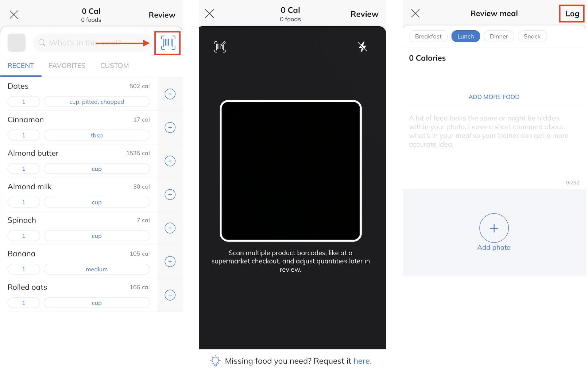Tap the multi-barcode scan mode icon
The image size is (588, 372).
220,47
